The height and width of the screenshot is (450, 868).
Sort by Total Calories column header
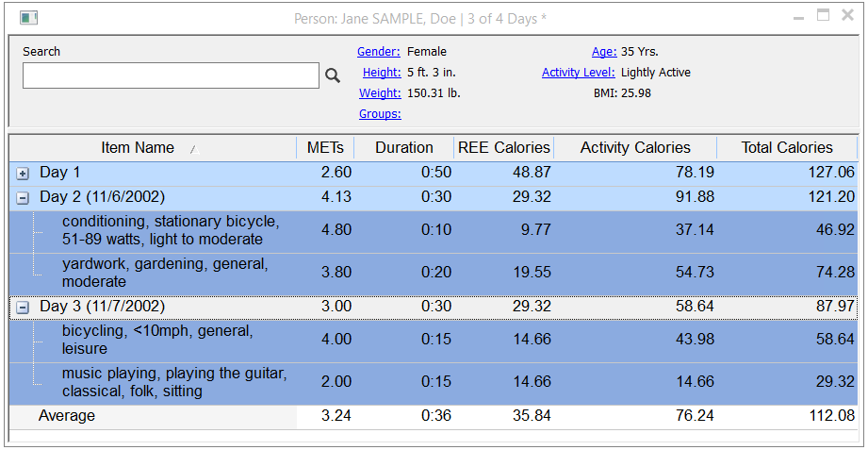click(787, 148)
